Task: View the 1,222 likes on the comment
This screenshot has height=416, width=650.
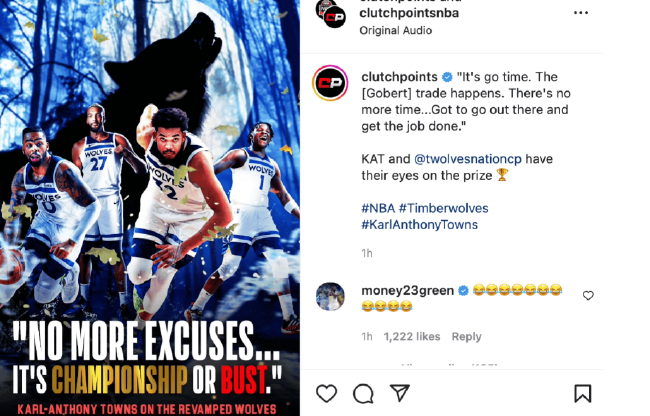Action: [412, 336]
